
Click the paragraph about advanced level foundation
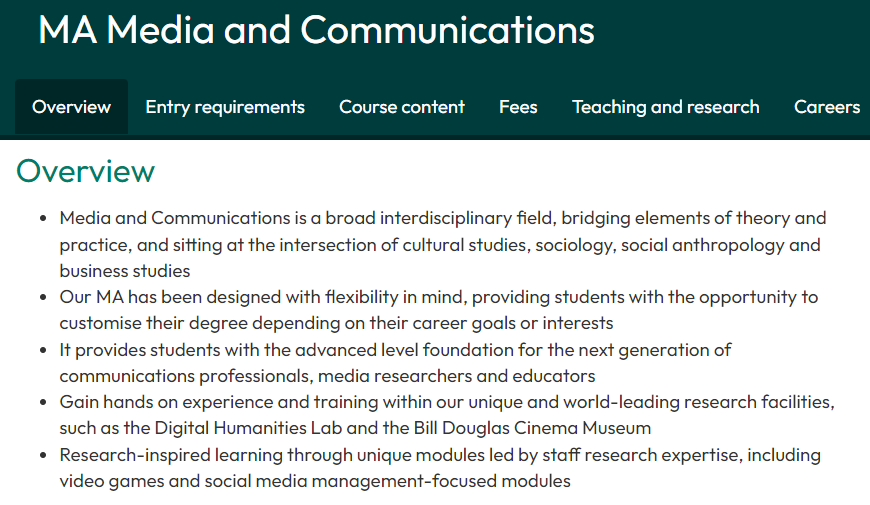[395, 363]
